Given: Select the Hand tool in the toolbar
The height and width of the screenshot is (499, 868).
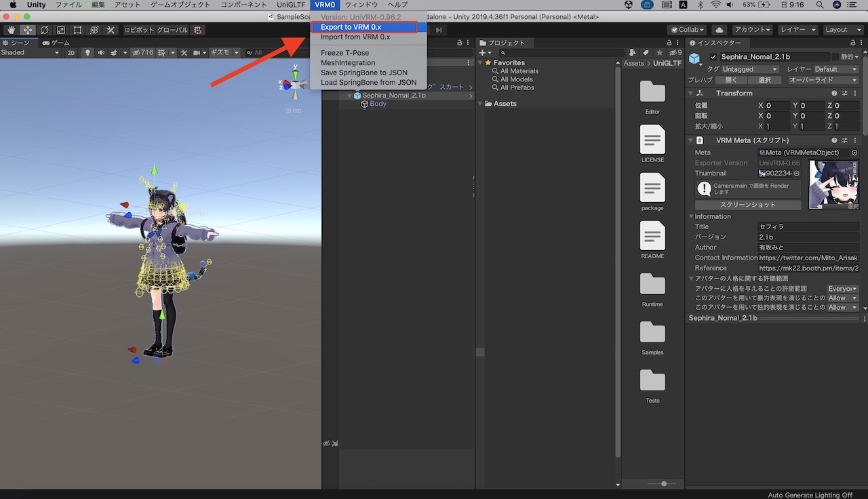Looking at the screenshot, I should click(11, 30).
